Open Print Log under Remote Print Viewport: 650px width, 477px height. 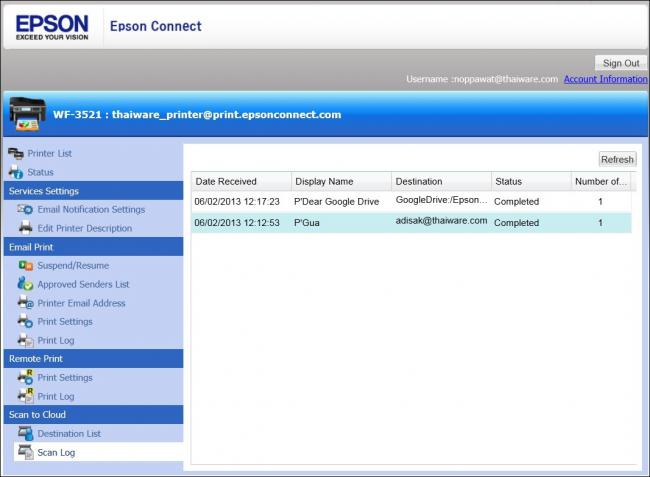click(x=56, y=396)
